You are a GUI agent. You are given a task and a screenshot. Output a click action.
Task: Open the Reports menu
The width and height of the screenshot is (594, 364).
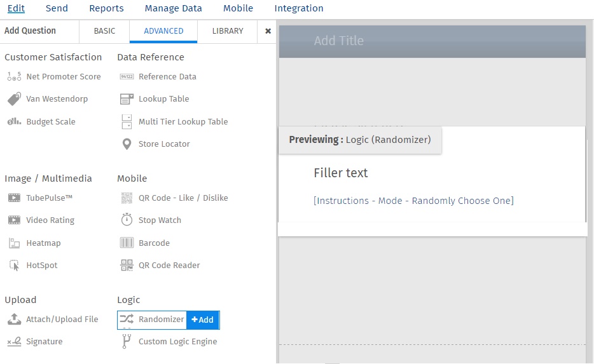[106, 8]
